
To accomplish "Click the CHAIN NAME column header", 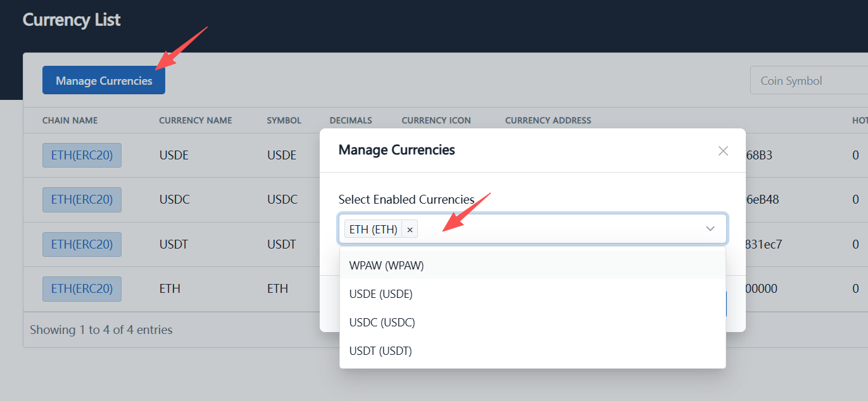I will [x=70, y=120].
